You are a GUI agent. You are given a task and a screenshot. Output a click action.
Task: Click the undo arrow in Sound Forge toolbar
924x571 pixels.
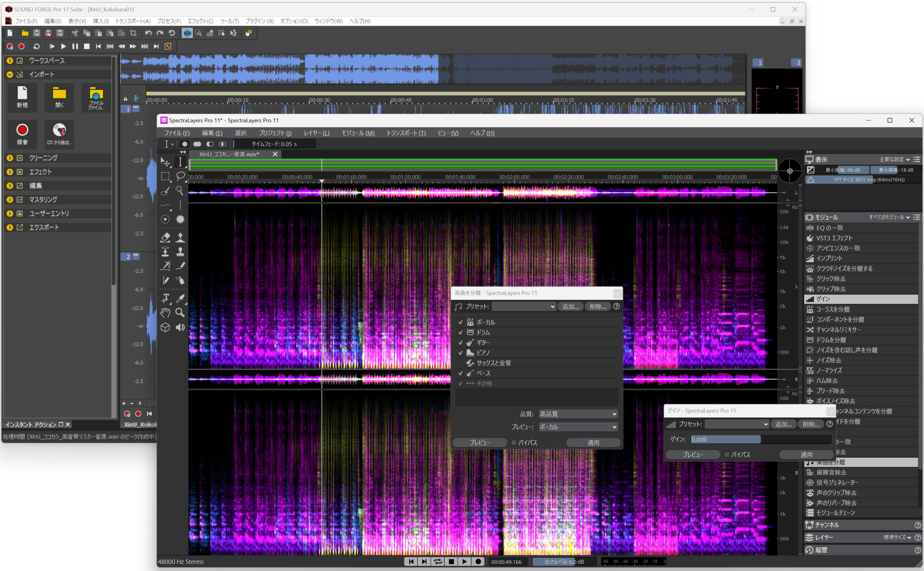click(x=148, y=33)
